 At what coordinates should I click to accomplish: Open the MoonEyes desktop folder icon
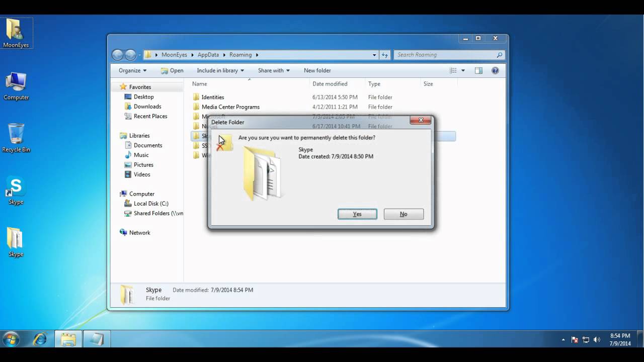(x=16, y=33)
